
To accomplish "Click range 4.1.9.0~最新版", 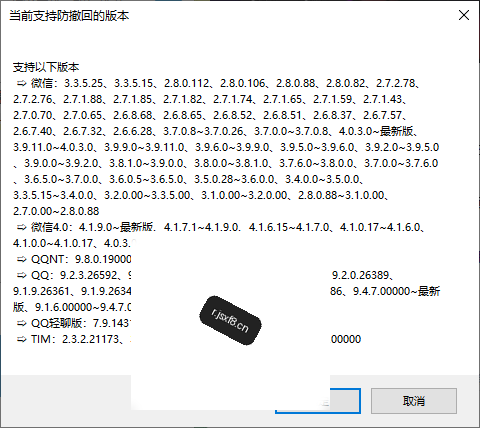I will [x=116, y=227].
